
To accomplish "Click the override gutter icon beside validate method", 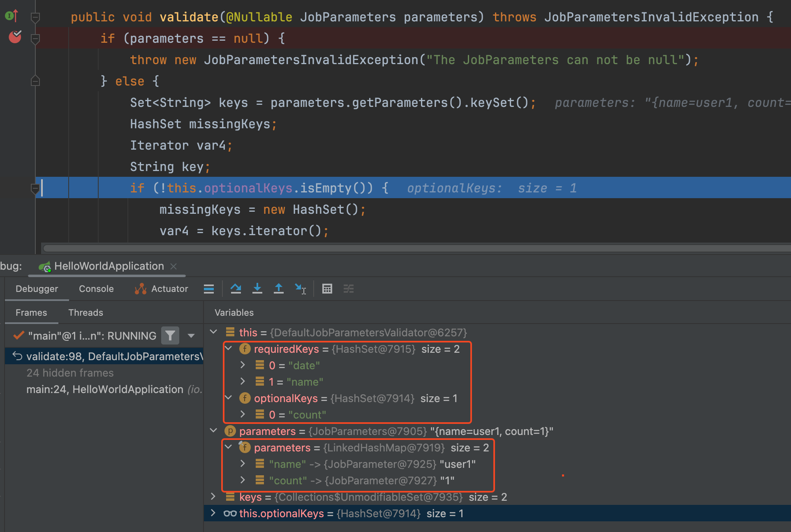I will tap(12, 16).
